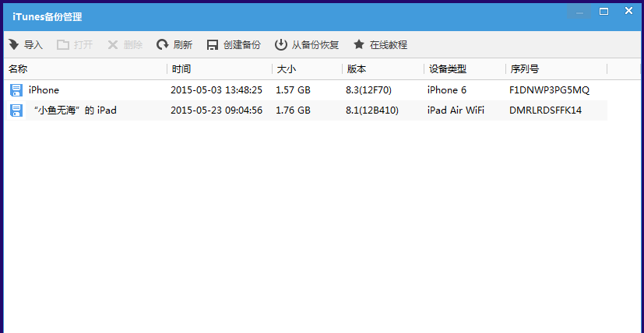Screen dimensions: 644x333
Task: Click the 创建备份 floppy disk icon
Action: click(x=213, y=45)
